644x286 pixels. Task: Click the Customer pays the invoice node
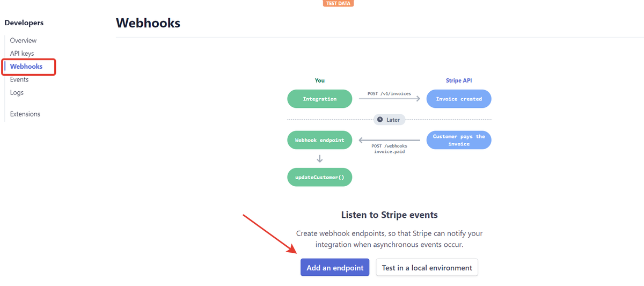[x=459, y=140]
